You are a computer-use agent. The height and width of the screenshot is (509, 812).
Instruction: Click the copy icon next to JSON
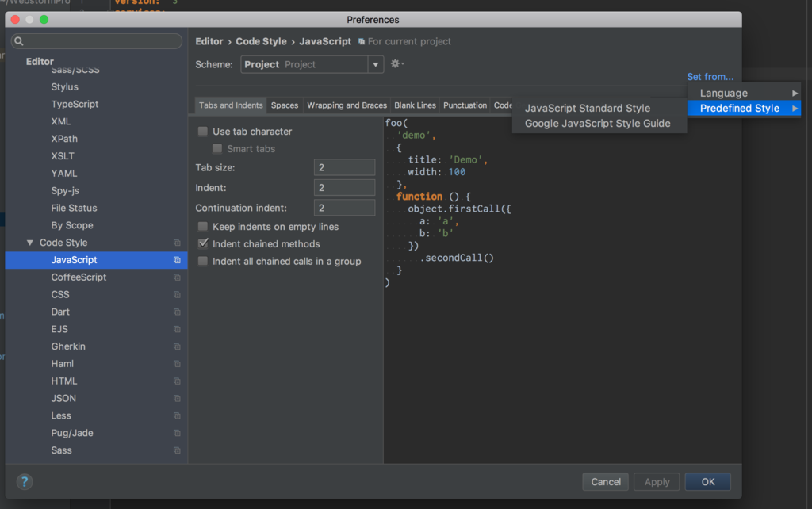pos(177,399)
